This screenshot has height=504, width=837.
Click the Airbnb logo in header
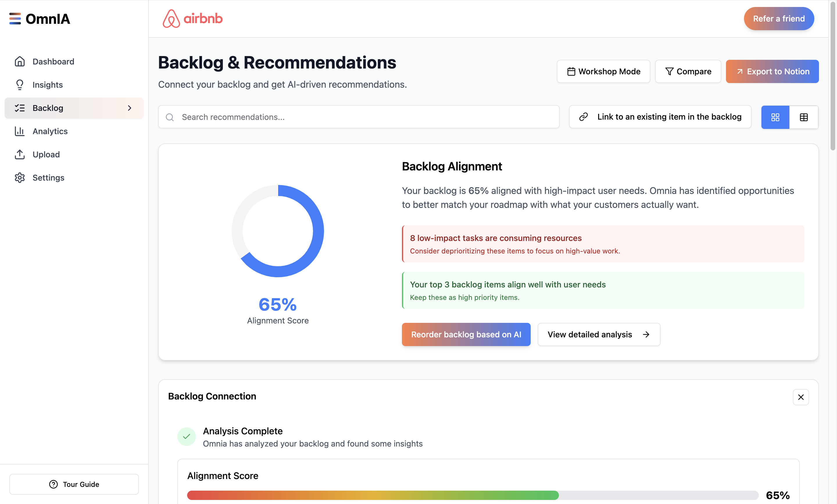tap(192, 19)
